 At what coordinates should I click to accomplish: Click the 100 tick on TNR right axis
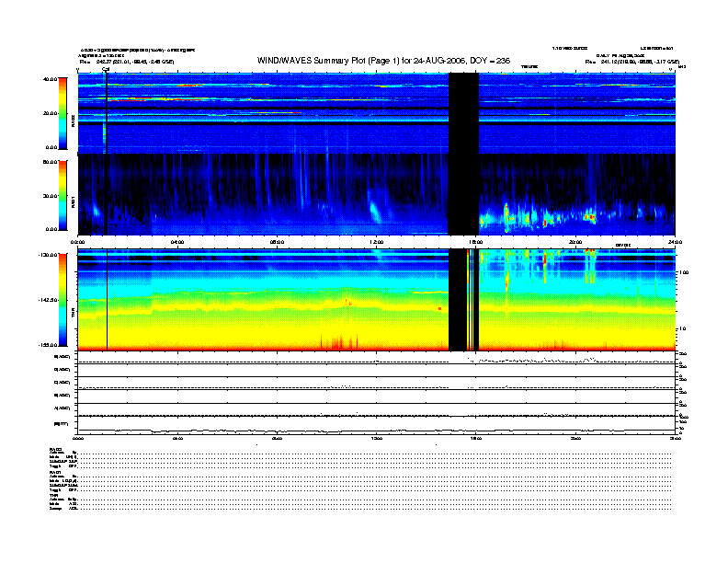[x=684, y=272]
